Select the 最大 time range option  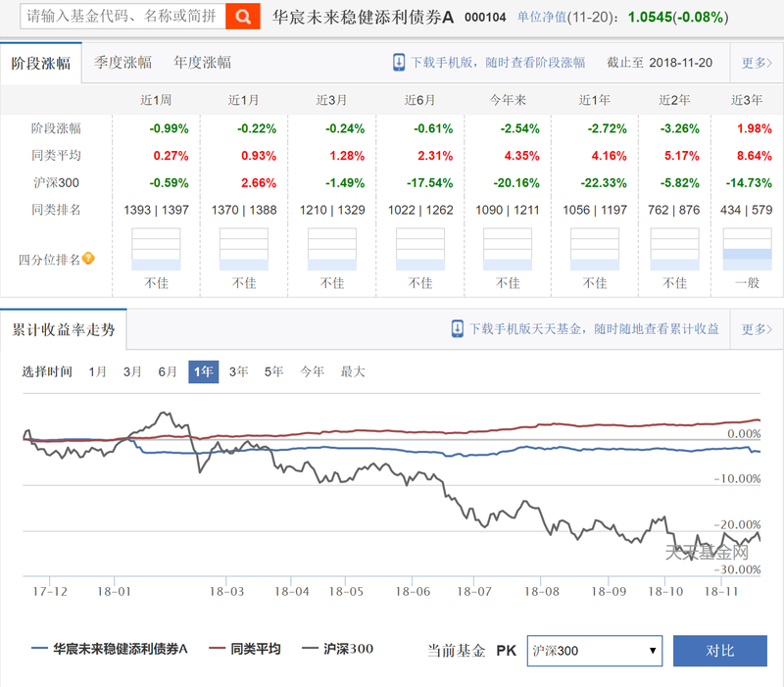pos(353,372)
